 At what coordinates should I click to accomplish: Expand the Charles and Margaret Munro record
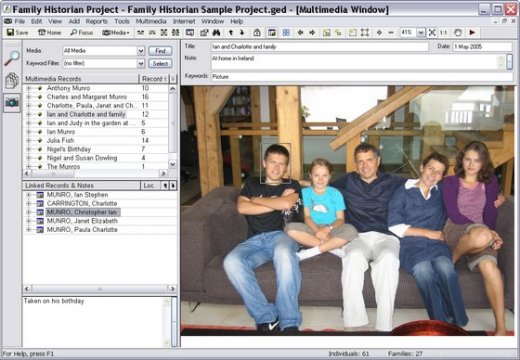[x=29, y=97]
